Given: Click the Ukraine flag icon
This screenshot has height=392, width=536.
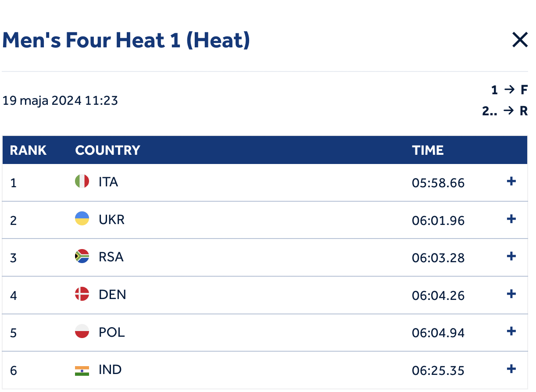Looking at the screenshot, I should (x=82, y=219).
